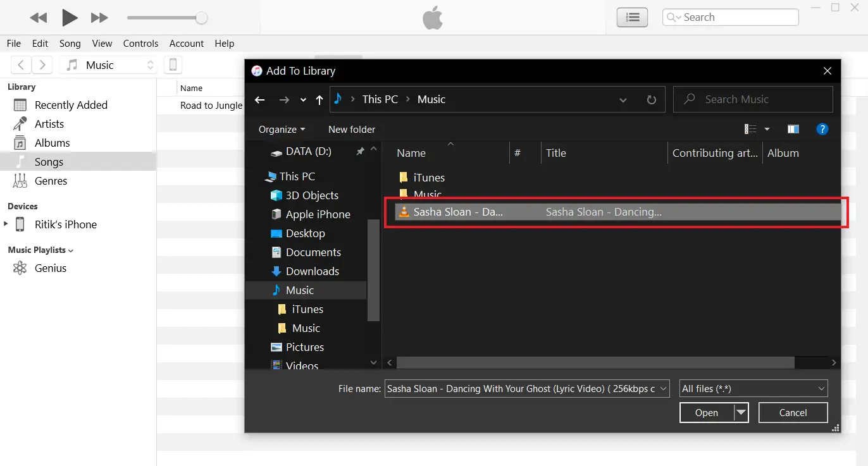
Task: Open the Help menu
Action: (225, 44)
